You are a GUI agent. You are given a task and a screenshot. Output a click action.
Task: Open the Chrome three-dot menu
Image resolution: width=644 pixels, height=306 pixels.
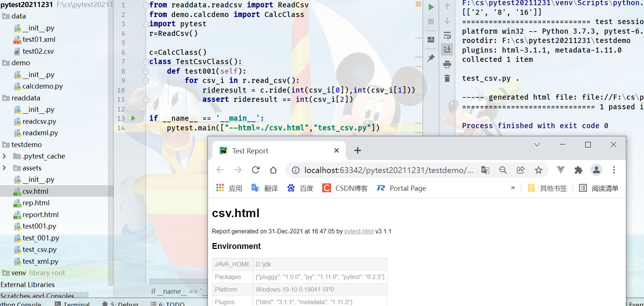click(x=614, y=170)
